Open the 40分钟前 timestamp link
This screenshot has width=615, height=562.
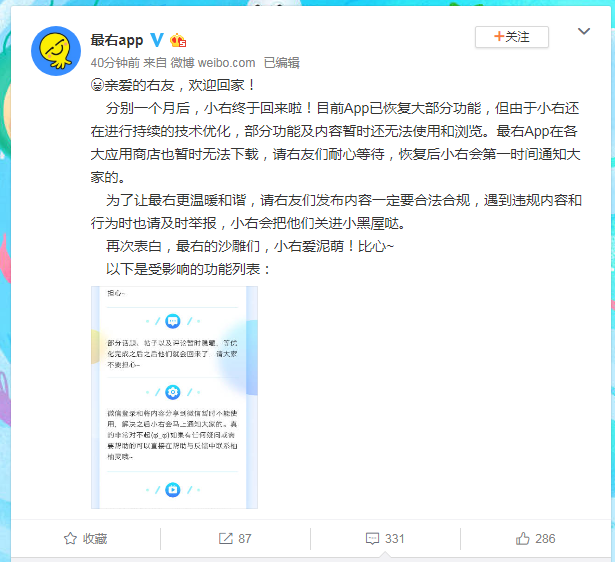point(115,63)
